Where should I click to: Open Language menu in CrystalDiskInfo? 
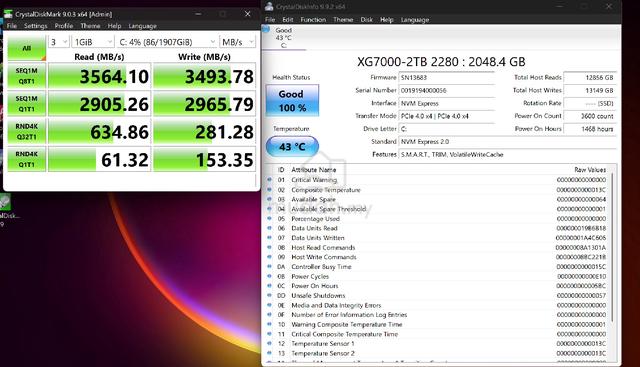pyautogui.click(x=415, y=20)
